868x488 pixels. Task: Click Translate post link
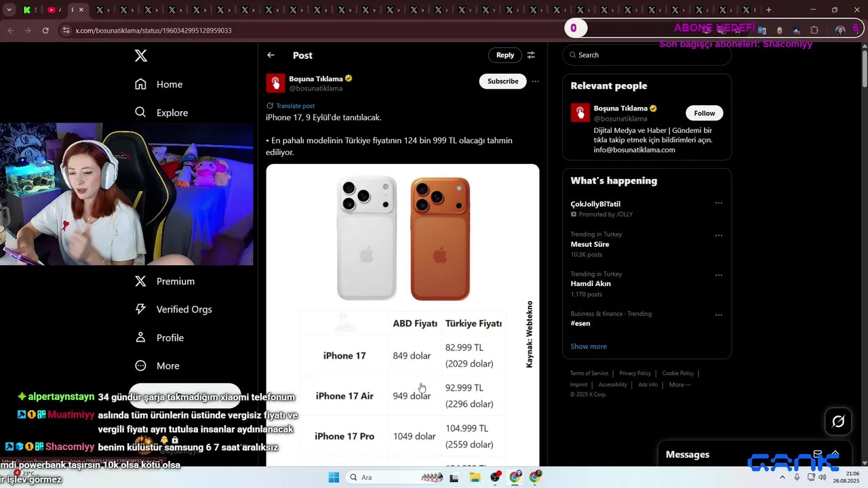[x=295, y=106]
